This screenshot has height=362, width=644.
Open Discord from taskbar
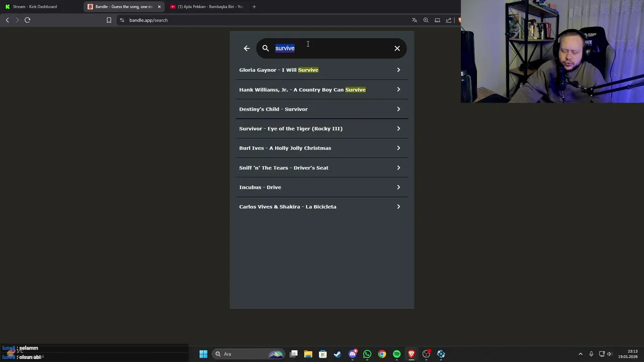353,354
